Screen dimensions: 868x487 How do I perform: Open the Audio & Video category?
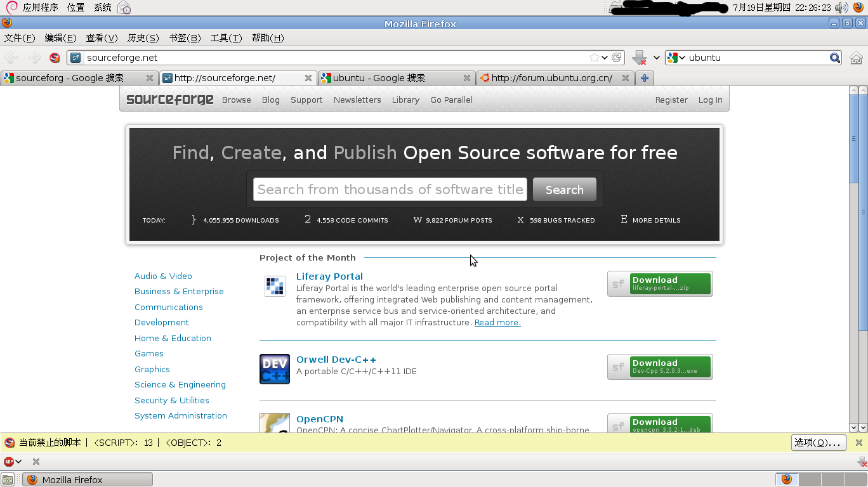pyautogui.click(x=163, y=276)
